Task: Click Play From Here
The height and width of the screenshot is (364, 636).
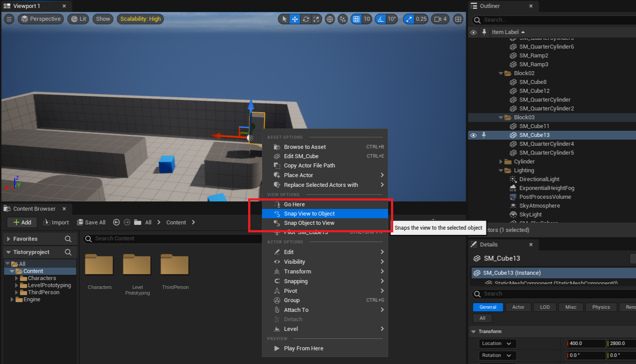Action: pos(325,349)
